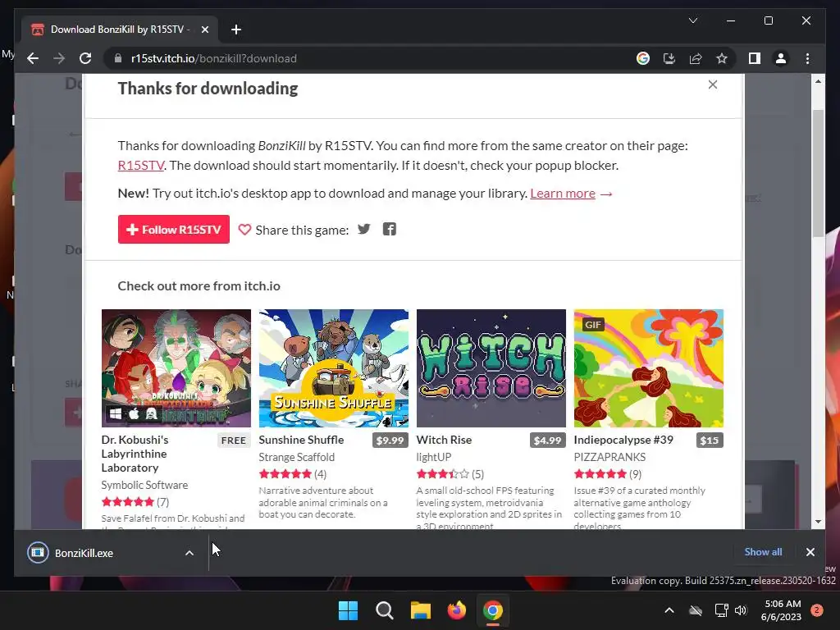Image resolution: width=840 pixels, height=630 pixels.
Task: Open the Google icon in the address bar
Action: pyautogui.click(x=643, y=58)
